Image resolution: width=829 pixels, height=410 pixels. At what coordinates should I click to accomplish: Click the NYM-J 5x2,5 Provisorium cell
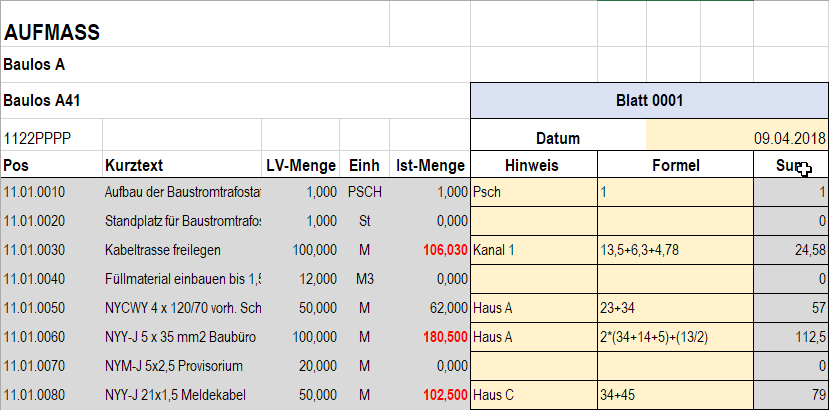click(180, 366)
